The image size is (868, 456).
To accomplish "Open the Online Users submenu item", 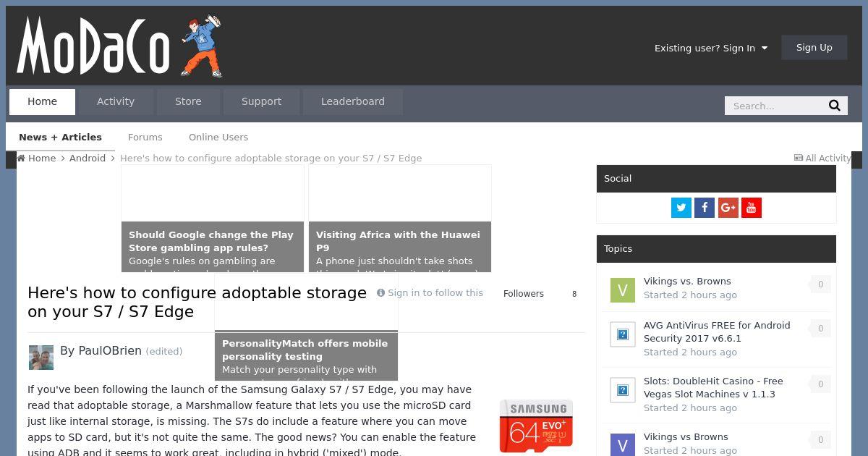I will coord(218,137).
